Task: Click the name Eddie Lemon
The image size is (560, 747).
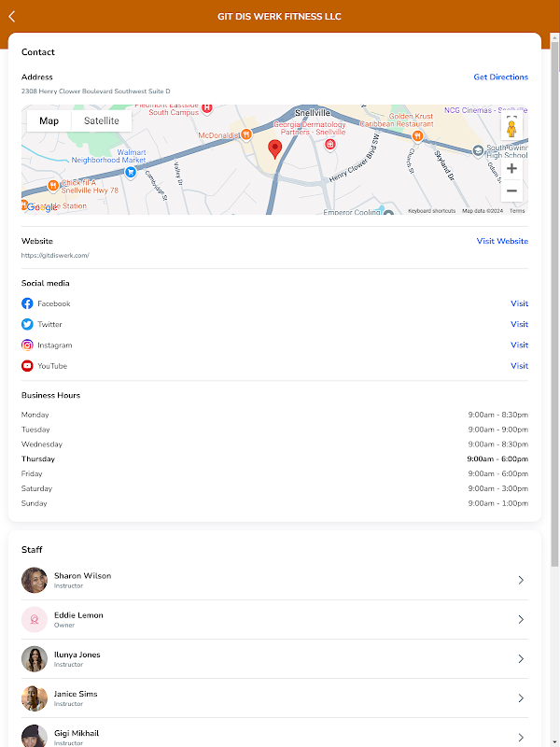Action: (x=78, y=615)
